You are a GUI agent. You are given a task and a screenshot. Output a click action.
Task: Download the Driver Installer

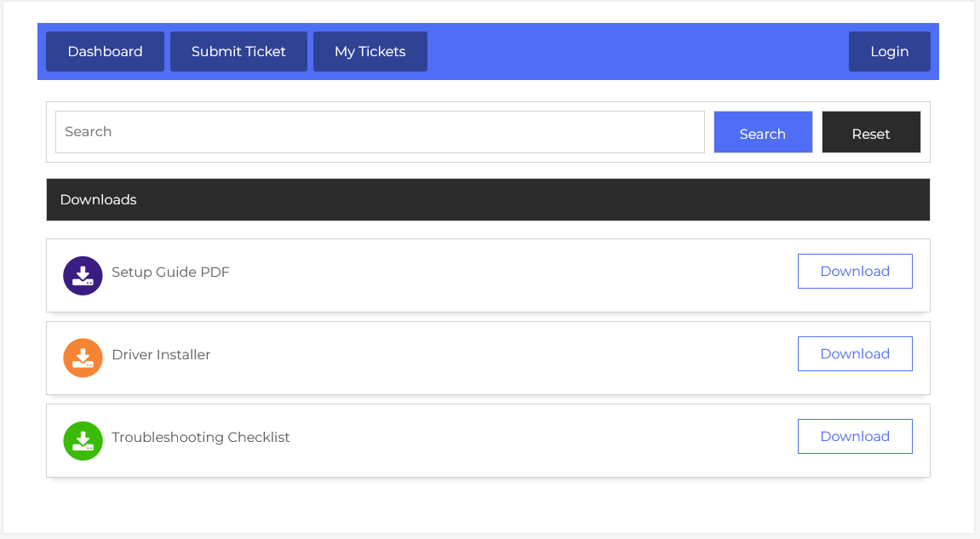click(855, 354)
